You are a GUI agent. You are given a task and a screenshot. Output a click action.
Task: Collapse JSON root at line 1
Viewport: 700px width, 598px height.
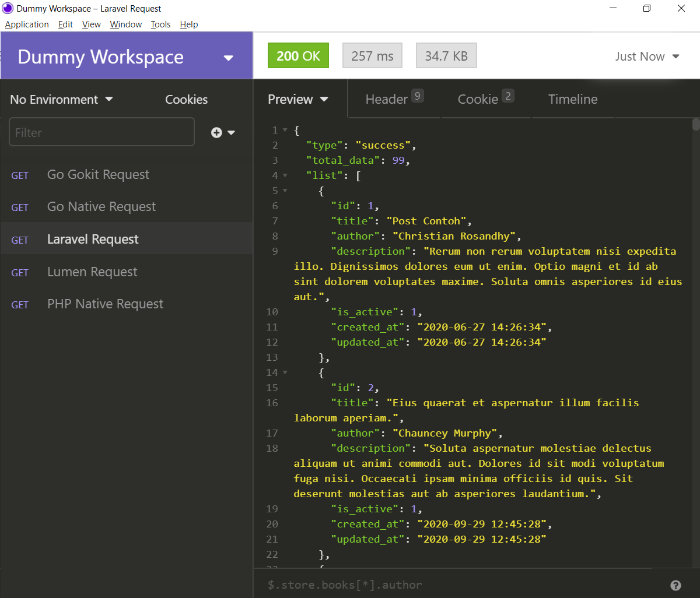pyautogui.click(x=285, y=130)
